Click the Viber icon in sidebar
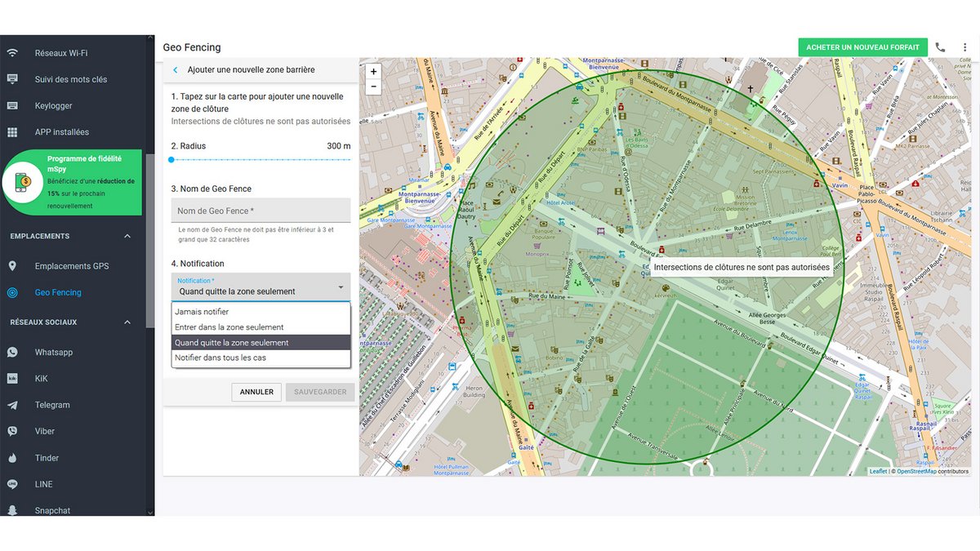The width and height of the screenshot is (980, 551). pos(12,431)
